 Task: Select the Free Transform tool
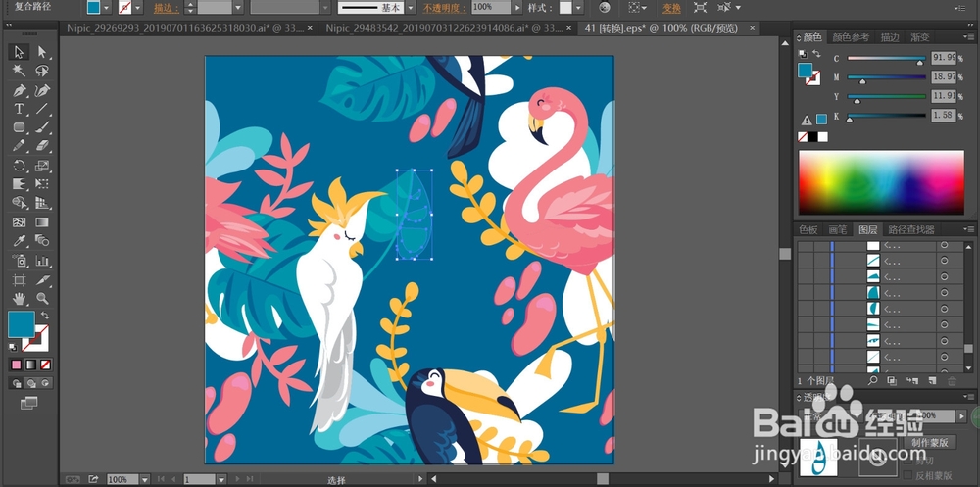pyautogui.click(x=42, y=184)
